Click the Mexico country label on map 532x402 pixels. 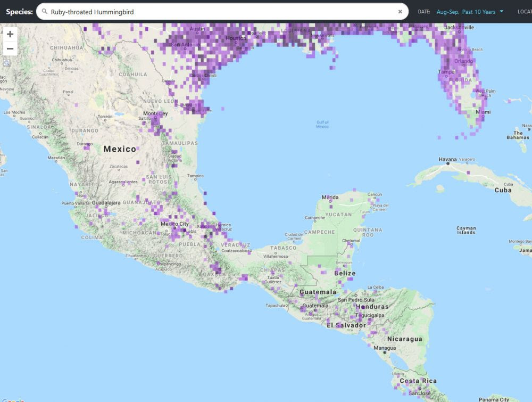click(120, 149)
